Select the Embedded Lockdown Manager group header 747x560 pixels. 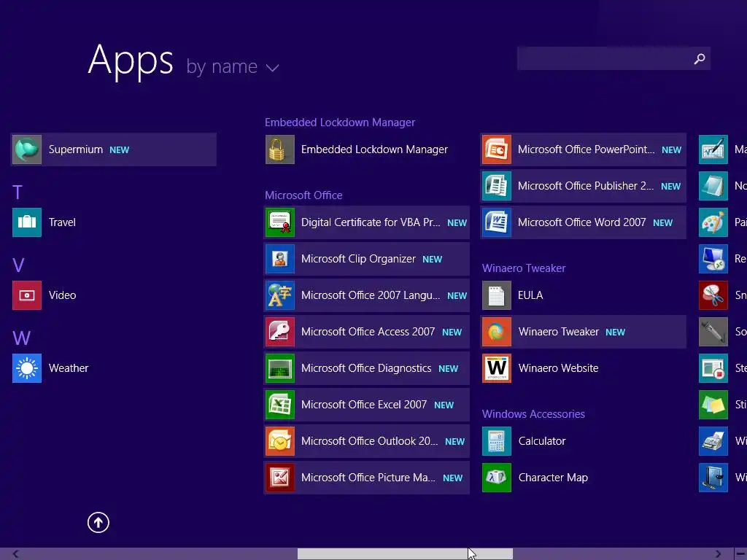[x=340, y=122]
